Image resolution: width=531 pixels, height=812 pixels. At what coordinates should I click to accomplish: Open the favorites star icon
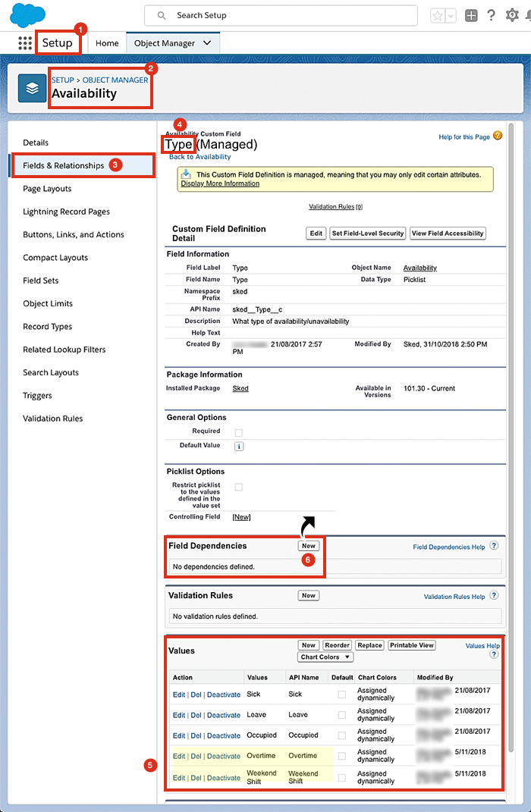(x=437, y=16)
